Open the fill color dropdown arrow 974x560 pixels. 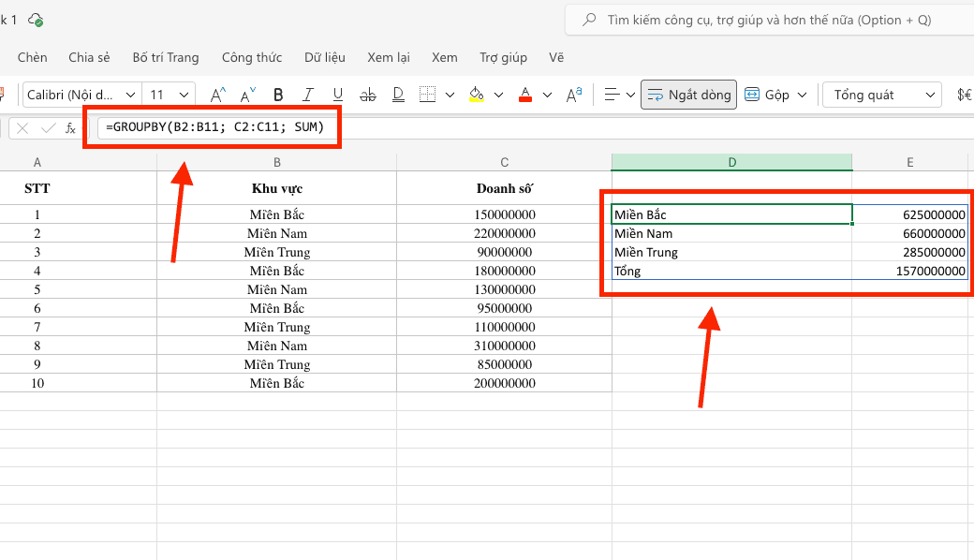pos(498,95)
